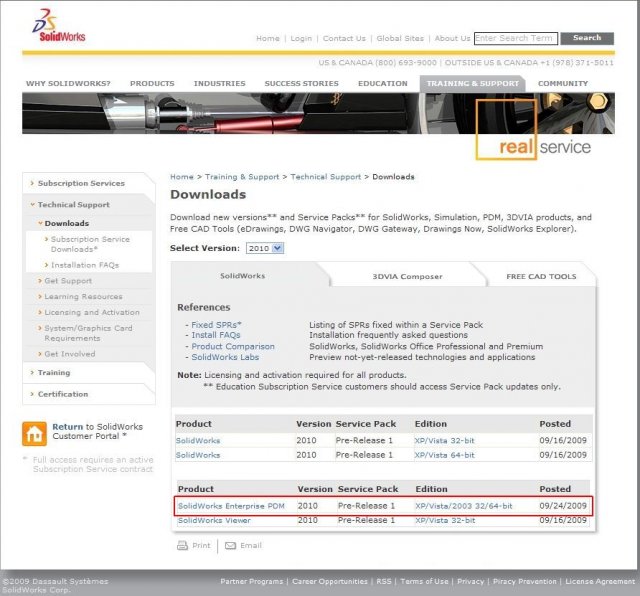The width and height of the screenshot is (640, 596).
Task: Open Partner Programs footer link
Action: pos(251,581)
